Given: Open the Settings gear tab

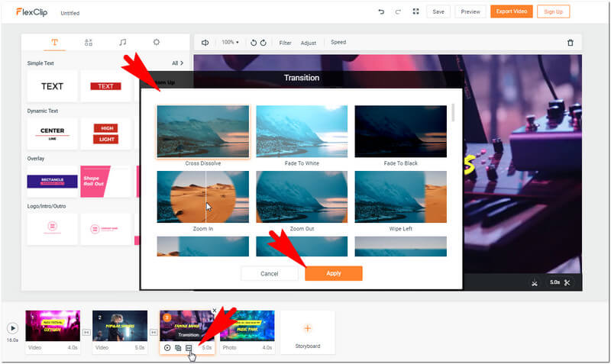Looking at the screenshot, I should tap(157, 42).
